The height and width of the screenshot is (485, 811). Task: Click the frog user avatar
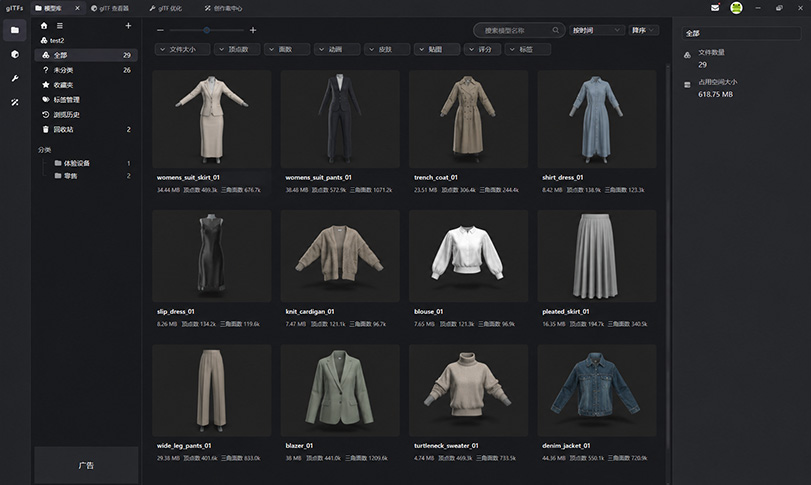click(736, 8)
